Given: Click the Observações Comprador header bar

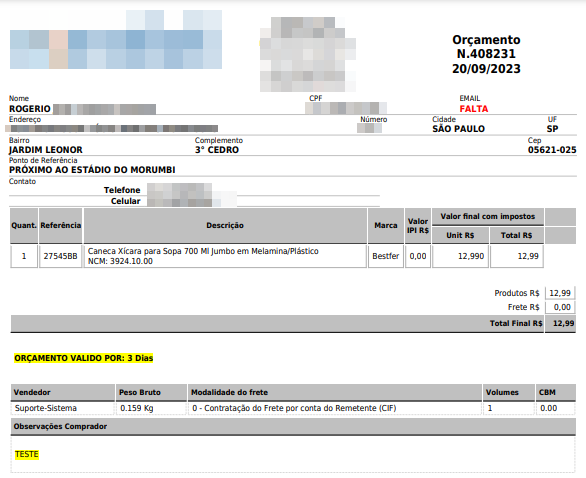Looking at the screenshot, I should coord(293,426).
